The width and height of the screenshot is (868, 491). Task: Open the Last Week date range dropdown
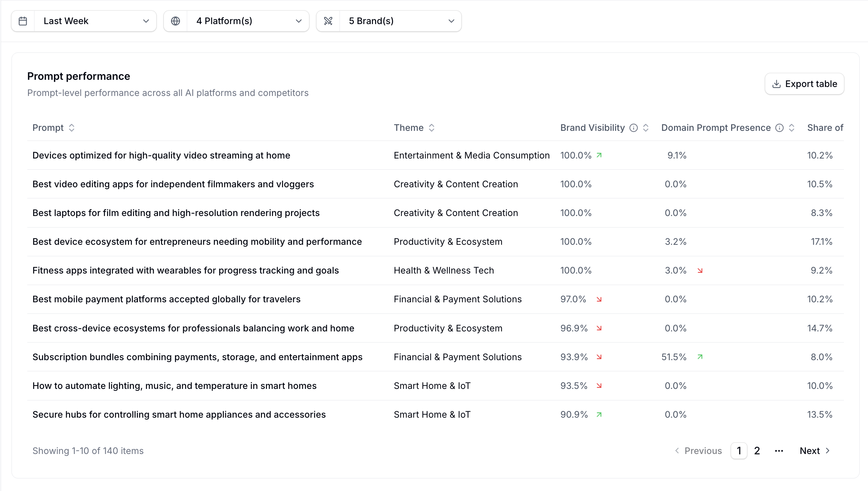[x=84, y=21]
